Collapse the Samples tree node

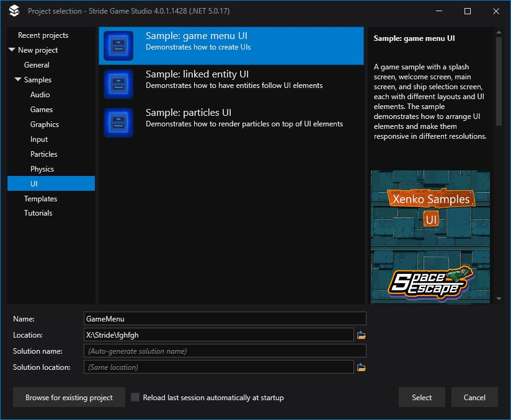pos(18,79)
